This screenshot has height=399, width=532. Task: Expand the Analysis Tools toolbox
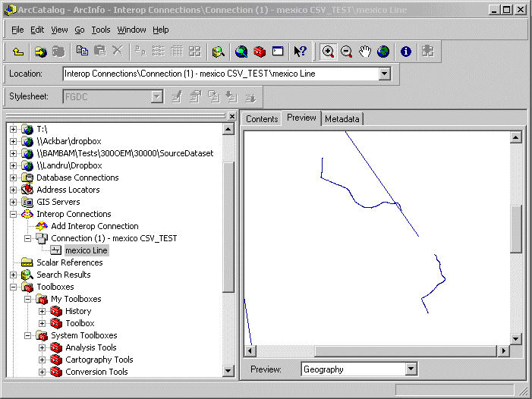pos(42,347)
